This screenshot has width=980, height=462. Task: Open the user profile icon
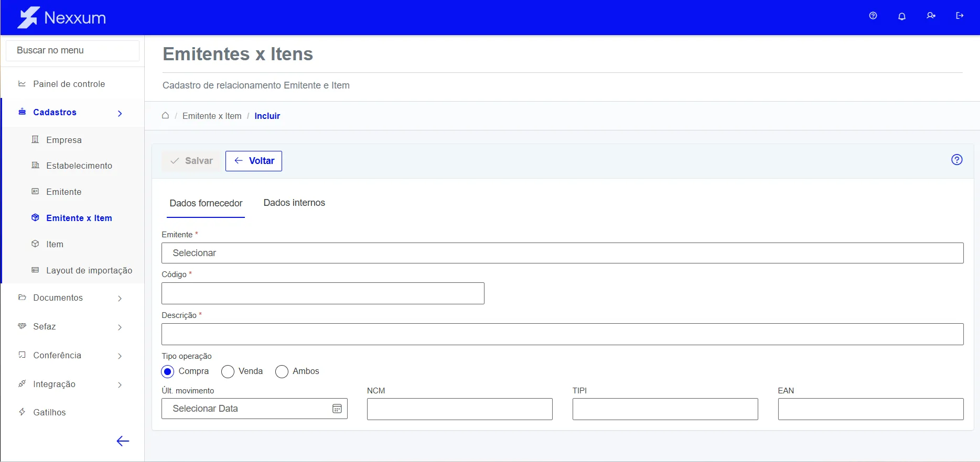click(x=931, y=16)
